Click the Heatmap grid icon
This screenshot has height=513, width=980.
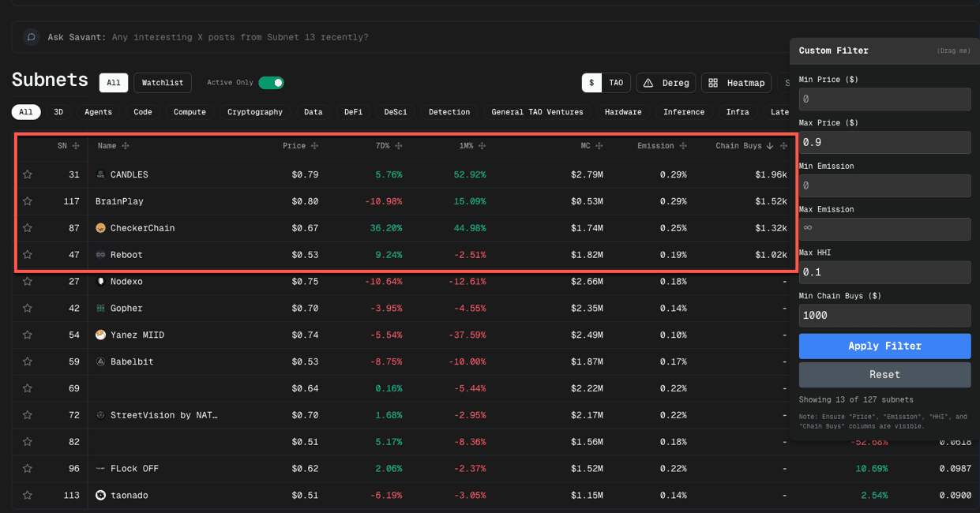713,83
